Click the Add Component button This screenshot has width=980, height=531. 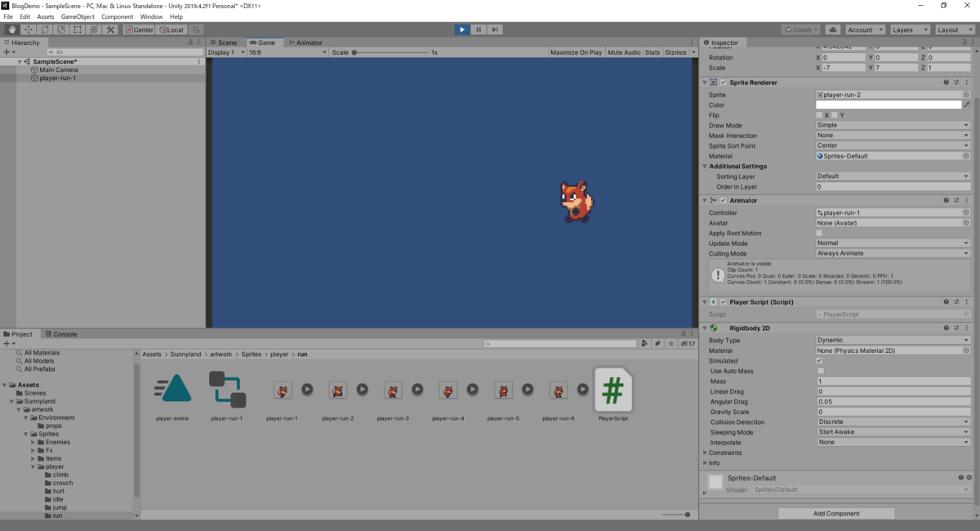click(x=836, y=514)
